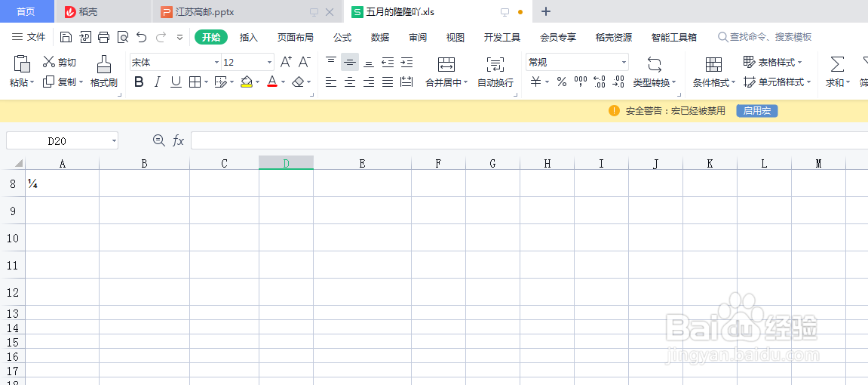Select cell A8 containing ¼
Image resolution: width=868 pixels, height=385 pixels.
tap(62, 183)
